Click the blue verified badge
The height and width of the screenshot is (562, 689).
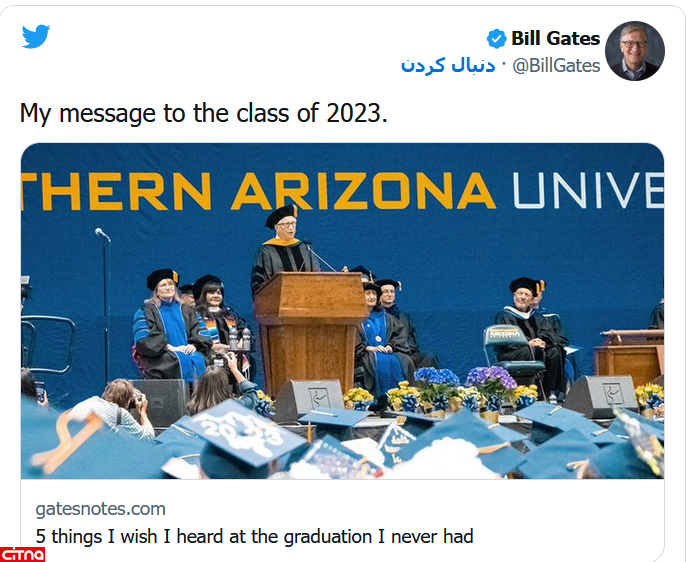[496, 39]
